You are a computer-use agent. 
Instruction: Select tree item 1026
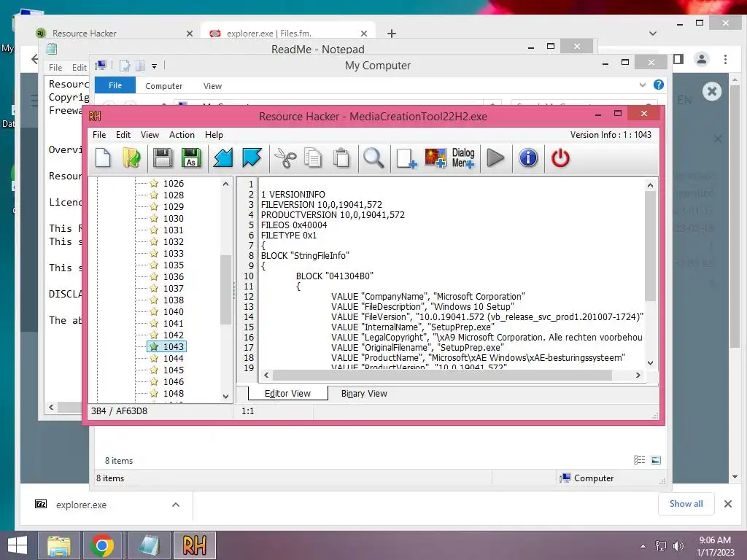click(174, 183)
